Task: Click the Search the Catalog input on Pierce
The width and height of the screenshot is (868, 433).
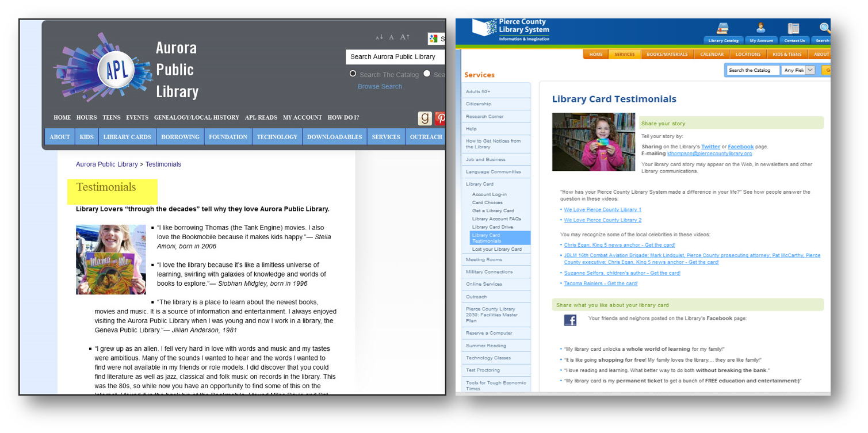Action: tap(753, 70)
